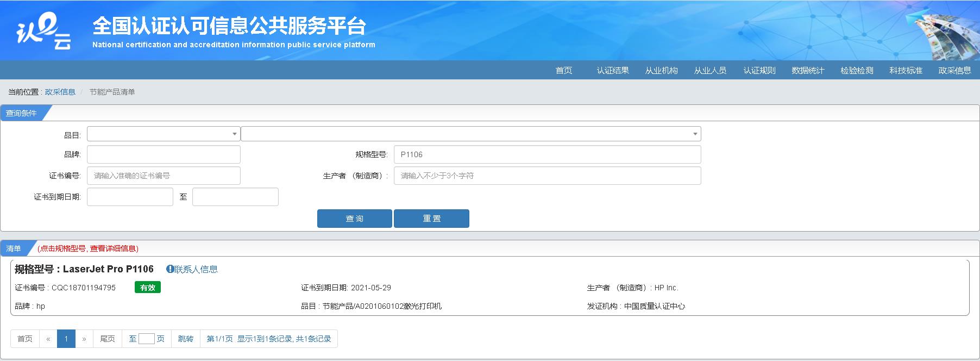Focus the jump-to page number box
Viewport: 980px width, 361px height.
coord(147,339)
